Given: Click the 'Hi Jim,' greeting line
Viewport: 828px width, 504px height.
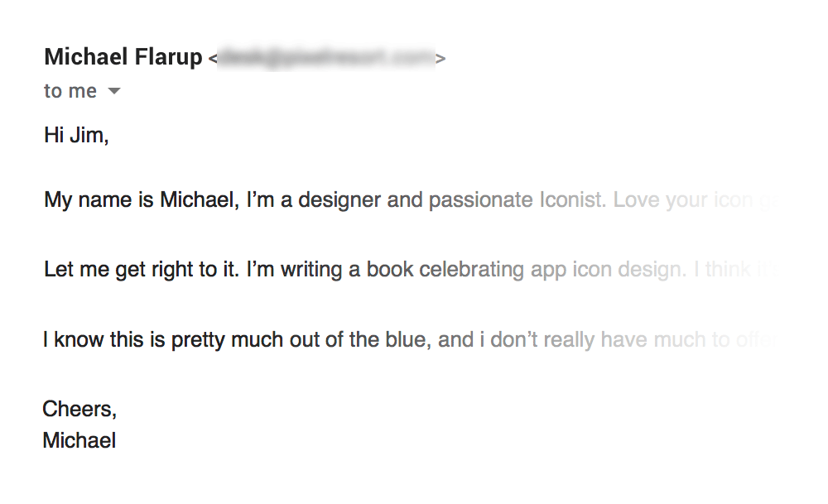Looking at the screenshot, I should (x=76, y=135).
